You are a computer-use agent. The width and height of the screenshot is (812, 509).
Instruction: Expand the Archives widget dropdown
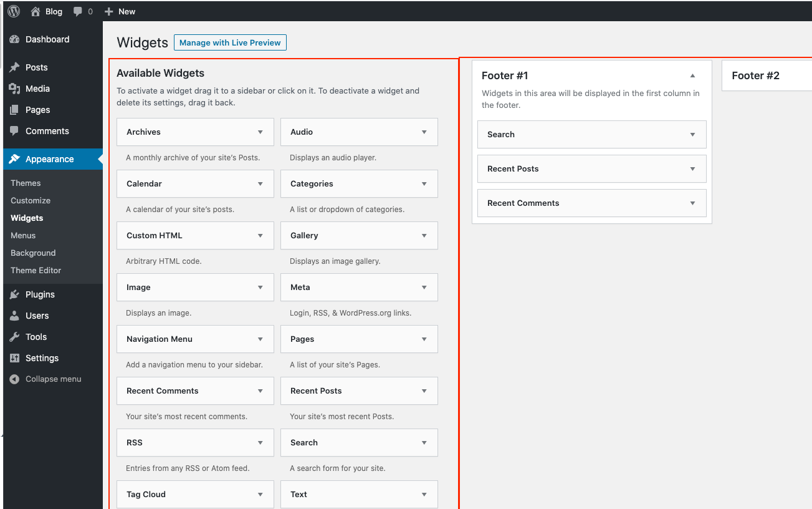pyautogui.click(x=262, y=132)
